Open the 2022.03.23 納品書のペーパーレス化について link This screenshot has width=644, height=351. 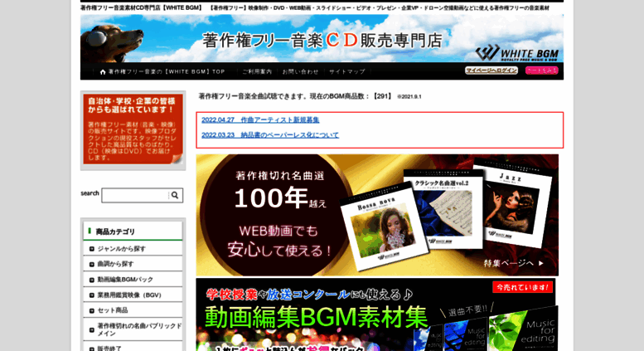(x=270, y=135)
